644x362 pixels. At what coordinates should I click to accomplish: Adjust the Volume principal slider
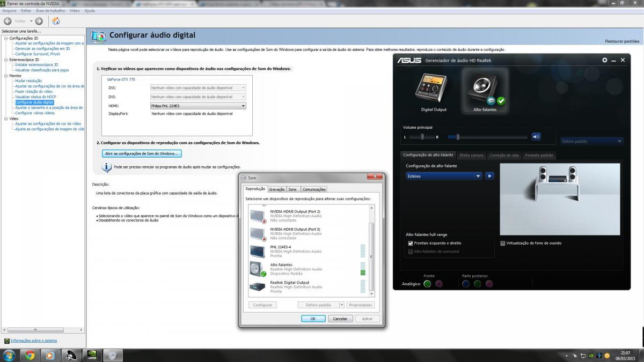pyautogui.click(x=488, y=137)
